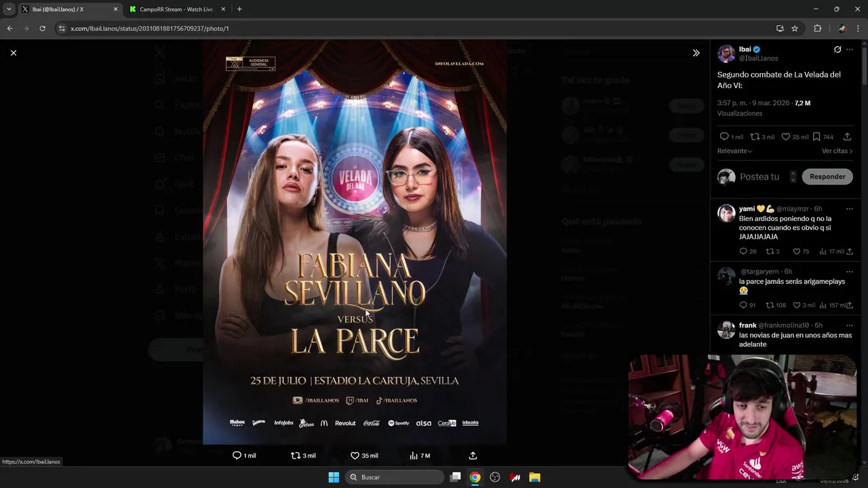Collapse the tweet sidebar with double-chevron icon
The height and width of the screenshot is (488, 868).
(x=696, y=53)
